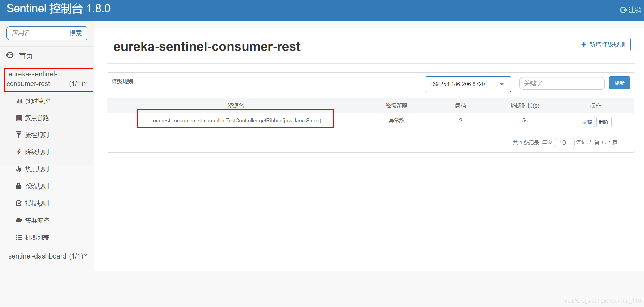Click the lock icon for 系统规则
The width and height of the screenshot is (644, 307).
pyautogui.click(x=19, y=186)
